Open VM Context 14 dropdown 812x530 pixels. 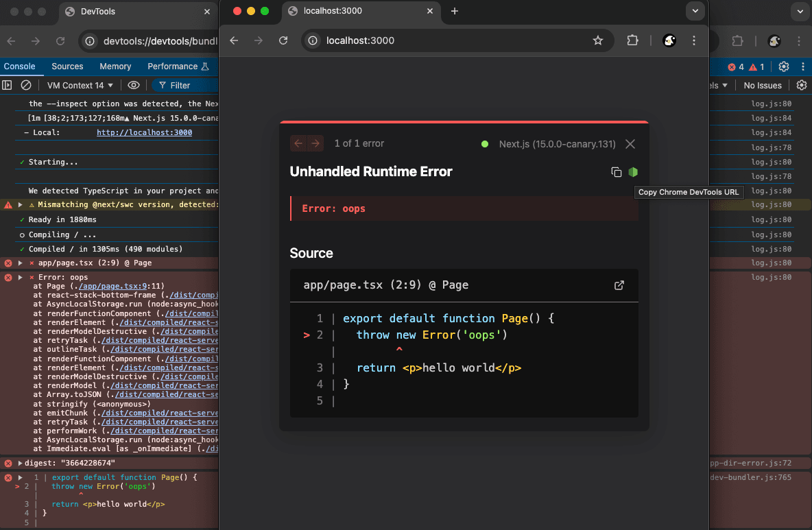pyautogui.click(x=80, y=86)
